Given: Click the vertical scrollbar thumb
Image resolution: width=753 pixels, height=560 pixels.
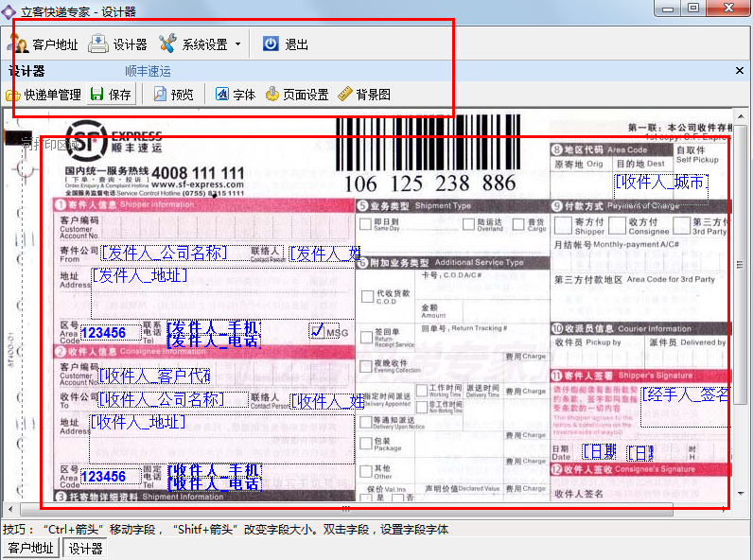Looking at the screenshot, I should [x=740, y=265].
